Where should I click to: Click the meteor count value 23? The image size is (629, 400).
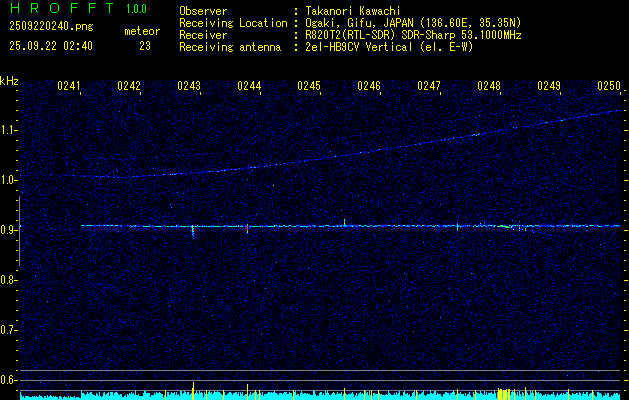[x=145, y=46]
